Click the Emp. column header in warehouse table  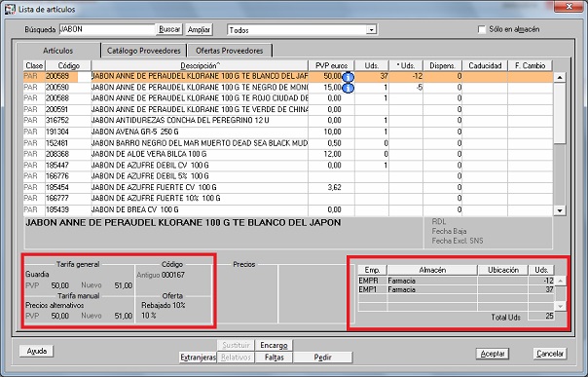point(373,270)
